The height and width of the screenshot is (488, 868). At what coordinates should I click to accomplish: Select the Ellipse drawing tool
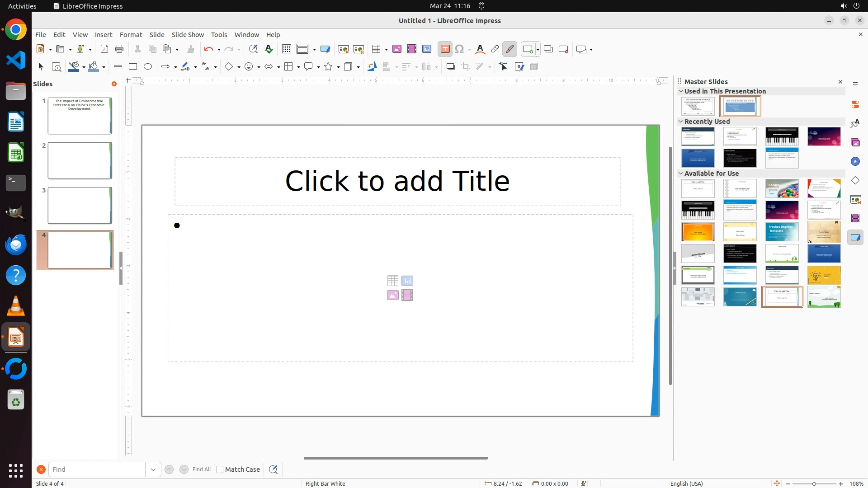pyautogui.click(x=148, y=67)
